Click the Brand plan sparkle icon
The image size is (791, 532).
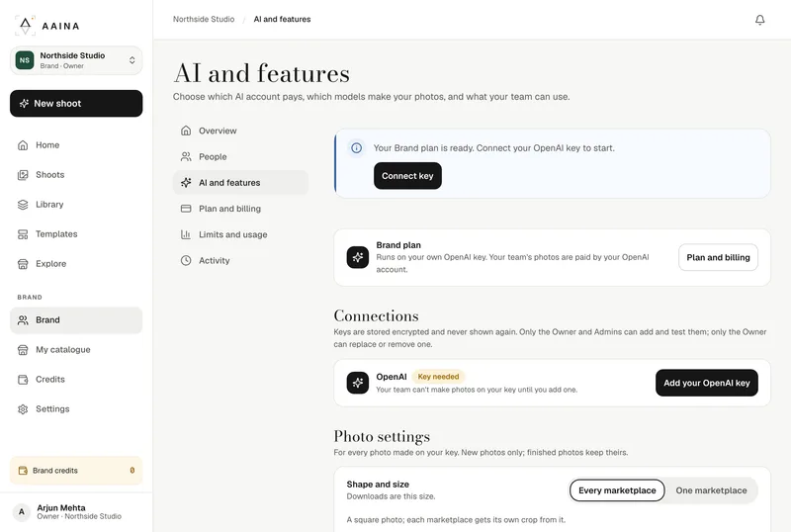pyautogui.click(x=358, y=257)
